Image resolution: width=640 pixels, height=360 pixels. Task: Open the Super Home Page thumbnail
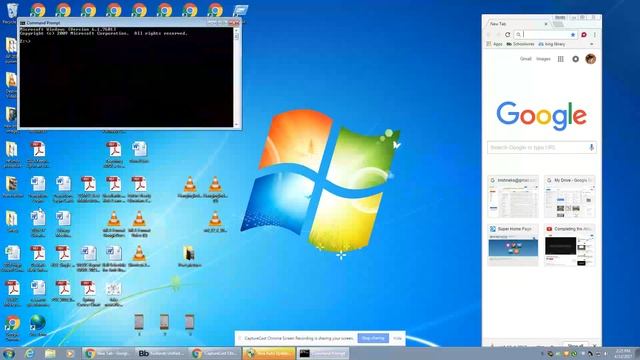pyautogui.click(x=513, y=245)
